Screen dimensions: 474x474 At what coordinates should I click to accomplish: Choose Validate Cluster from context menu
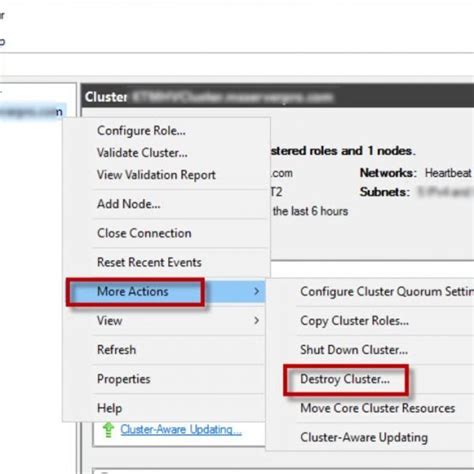pos(142,153)
